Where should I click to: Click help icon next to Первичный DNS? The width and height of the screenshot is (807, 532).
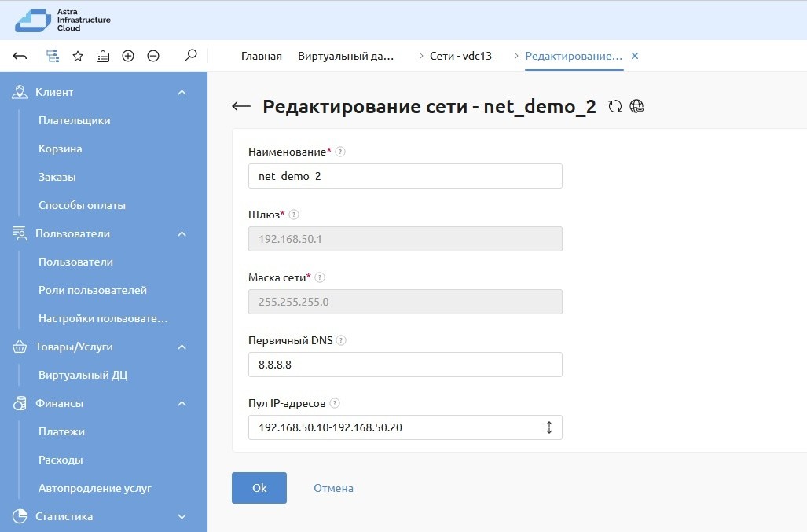click(341, 340)
